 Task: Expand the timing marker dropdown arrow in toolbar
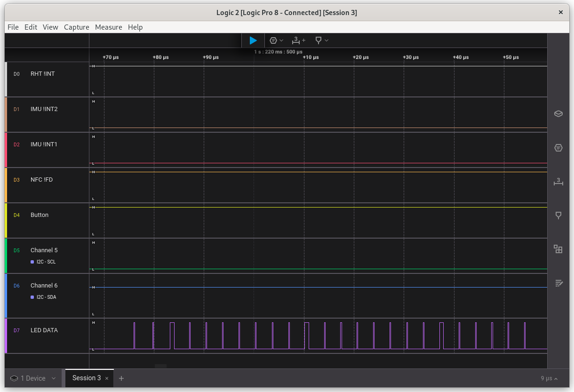coord(327,40)
